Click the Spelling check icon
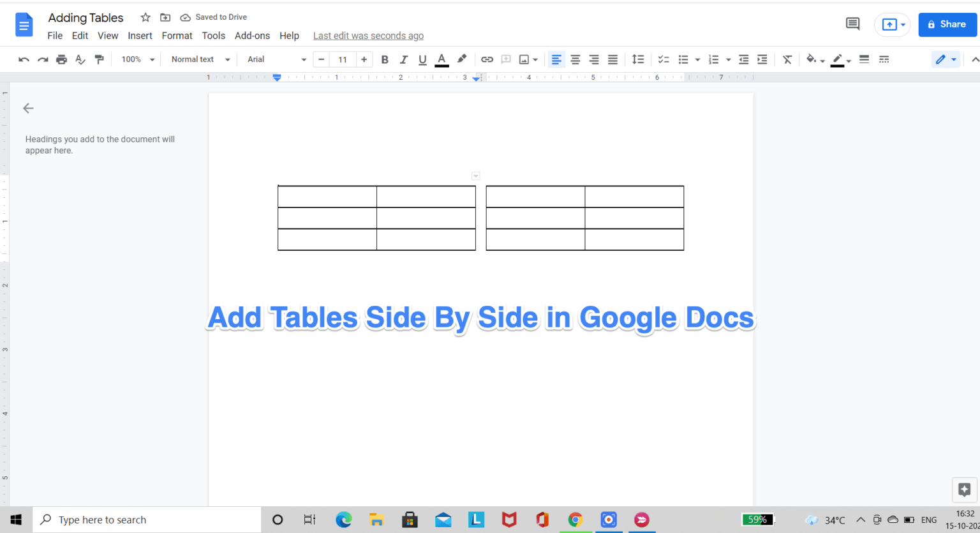980x533 pixels. (x=80, y=59)
